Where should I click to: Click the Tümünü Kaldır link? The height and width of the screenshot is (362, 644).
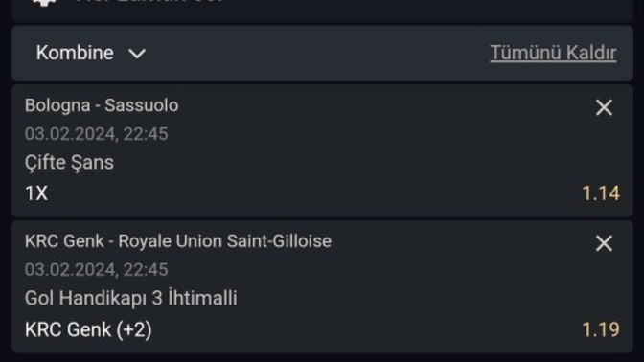553,53
